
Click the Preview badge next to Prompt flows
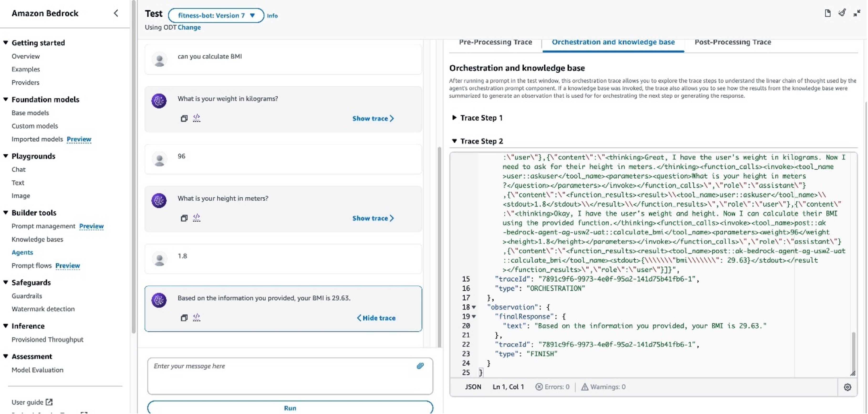(x=68, y=266)
